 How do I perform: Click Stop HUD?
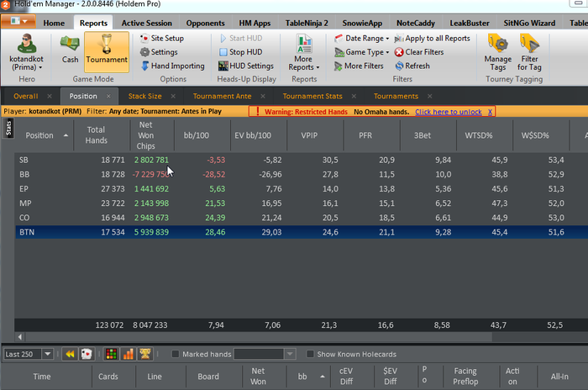pyautogui.click(x=241, y=52)
